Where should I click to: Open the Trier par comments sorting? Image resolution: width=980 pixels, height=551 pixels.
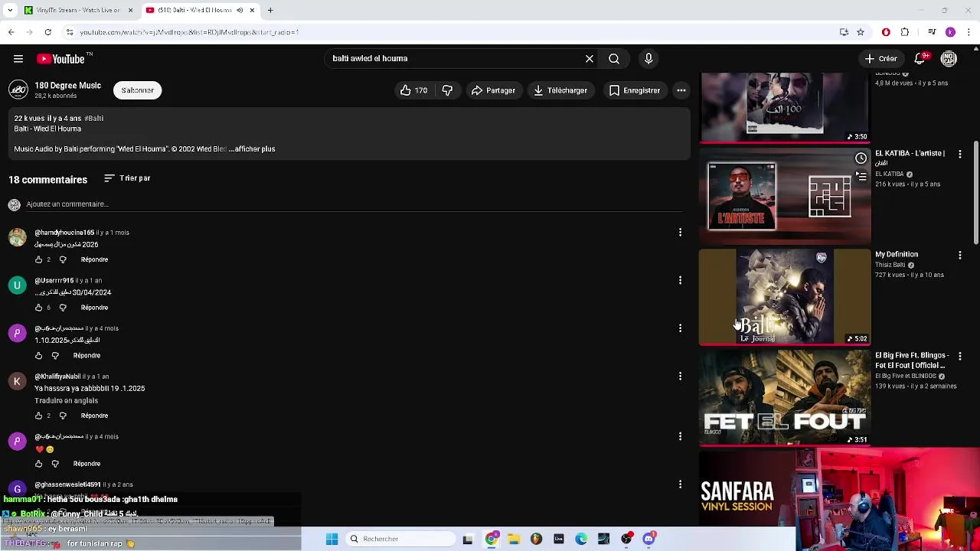click(127, 178)
